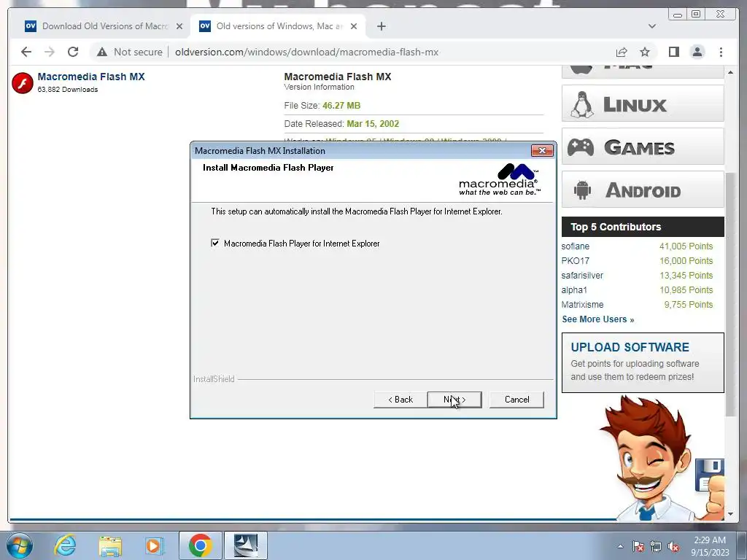This screenshot has width=747, height=560.
Task: Click the Action Center flag tray icon
Action: coord(638,547)
